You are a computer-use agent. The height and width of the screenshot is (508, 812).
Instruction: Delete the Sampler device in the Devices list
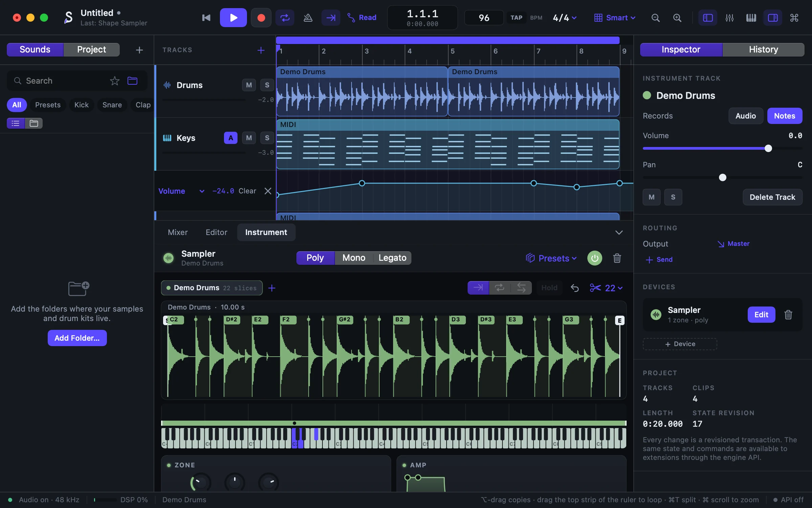pyautogui.click(x=788, y=315)
